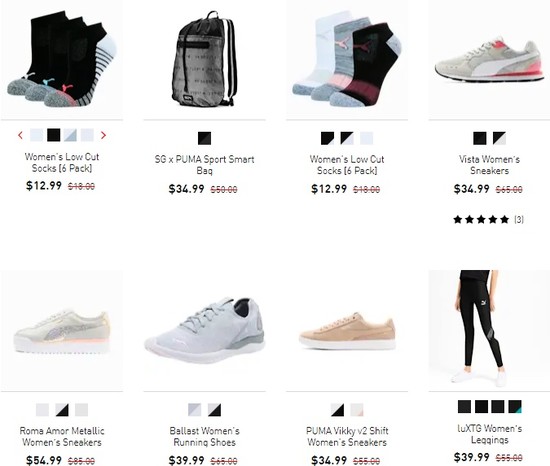The height and width of the screenshot is (466, 550).
Task: Click the luXTG Women's Leggings product name
Action: [489, 434]
